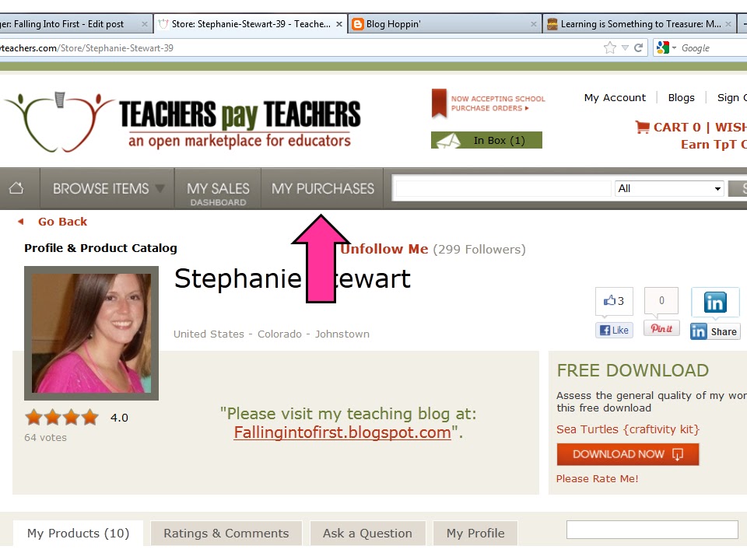Open the In Box (1) envelope button
Image resolution: width=747 pixels, height=560 pixels.
pyautogui.click(x=486, y=140)
